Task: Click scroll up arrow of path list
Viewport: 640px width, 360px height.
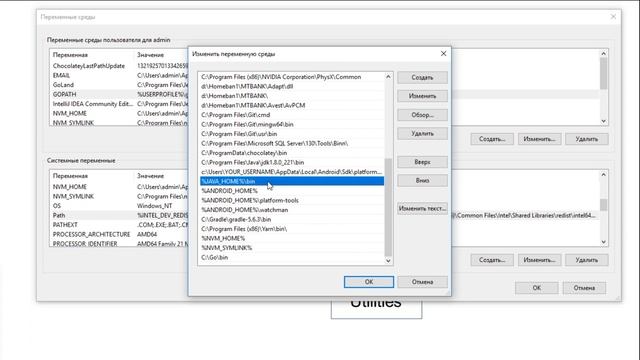Action: pos(388,77)
